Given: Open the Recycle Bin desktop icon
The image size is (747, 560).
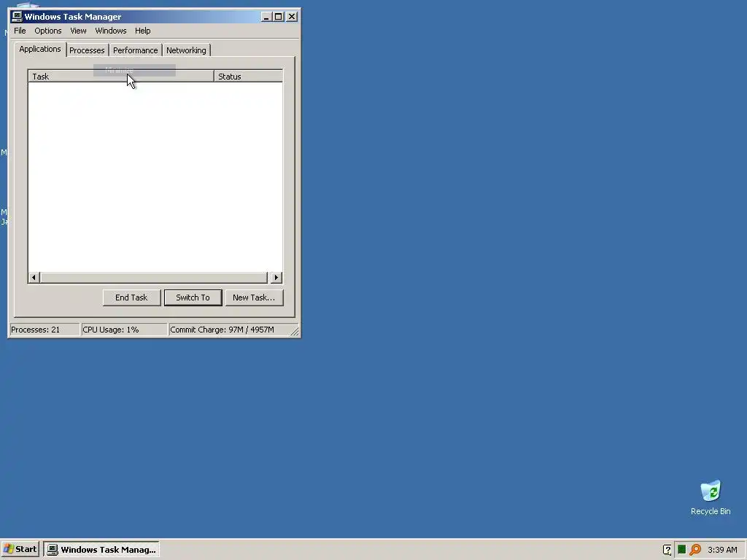Looking at the screenshot, I should click(711, 497).
